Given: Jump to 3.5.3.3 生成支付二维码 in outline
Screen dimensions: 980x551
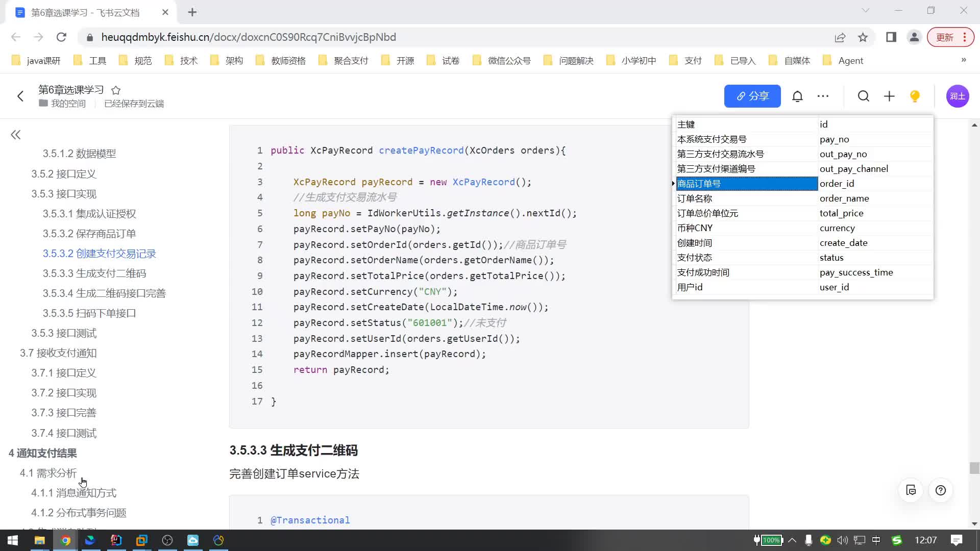Looking at the screenshot, I should [x=94, y=273].
